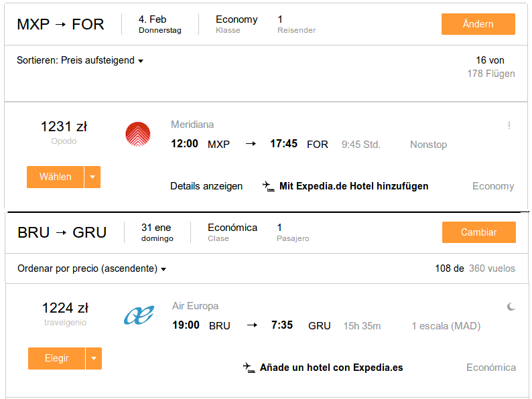
Task: Click the Air Europa airline logo
Action: click(x=139, y=315)
